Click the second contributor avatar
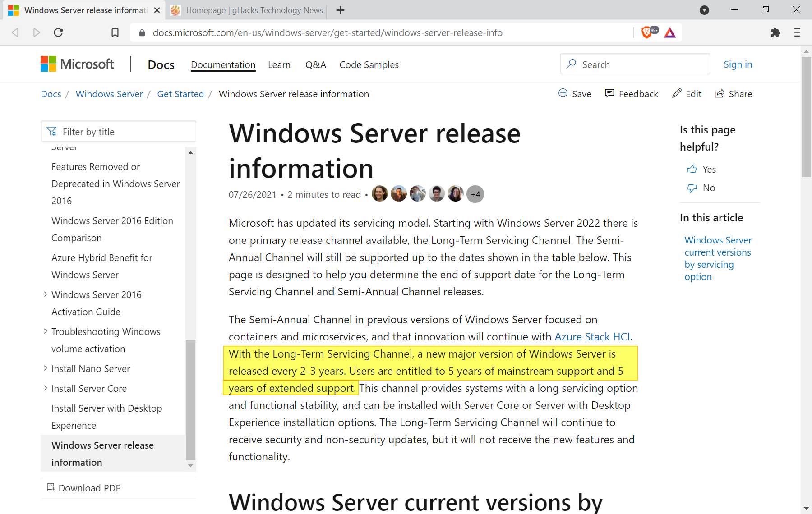Viewport: 812px width, 514px height. tap(399, 194)
